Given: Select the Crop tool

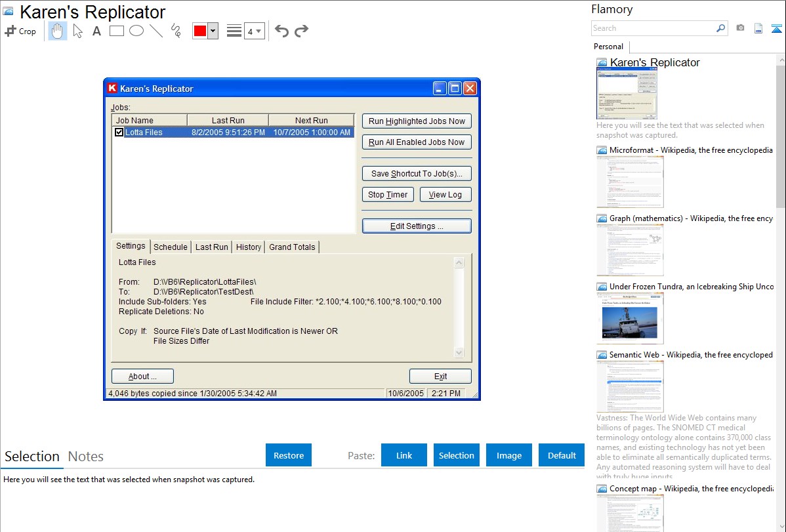Looking at the screenshot, I should click(x=20, y=31).
